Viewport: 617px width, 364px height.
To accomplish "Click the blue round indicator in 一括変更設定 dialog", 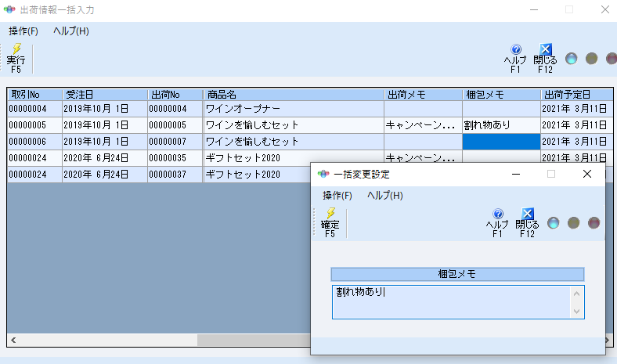I will coord(554,223).
